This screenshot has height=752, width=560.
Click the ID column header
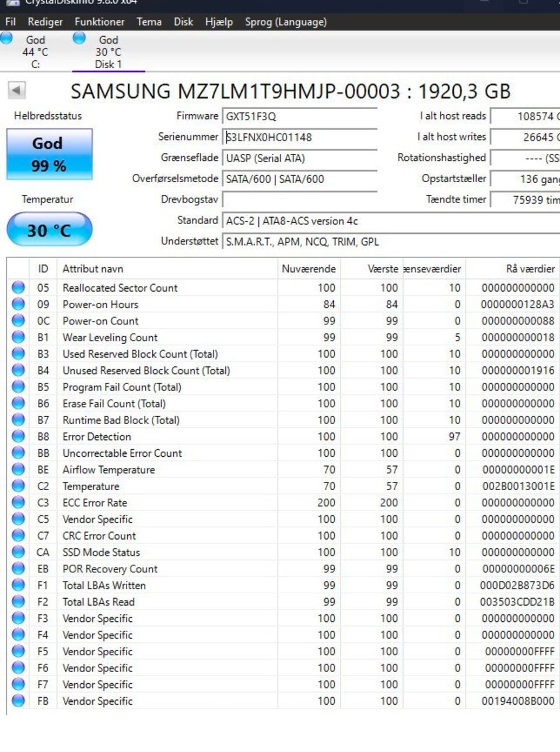coord(43,269)
